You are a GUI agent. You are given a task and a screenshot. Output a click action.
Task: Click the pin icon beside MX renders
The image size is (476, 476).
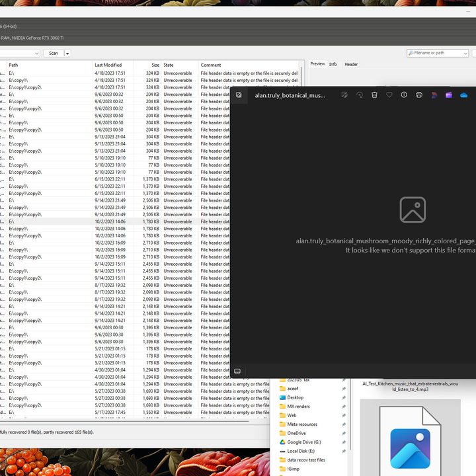click(344, 407)
